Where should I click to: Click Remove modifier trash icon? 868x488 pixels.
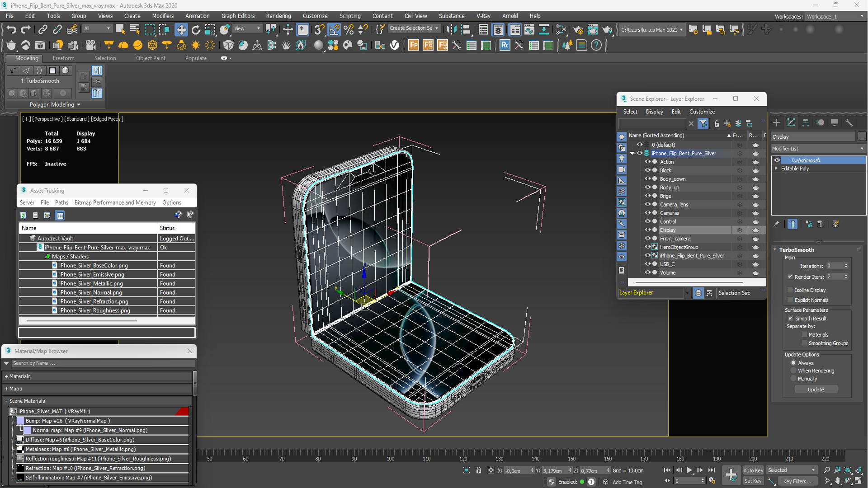tap(820, 224)
